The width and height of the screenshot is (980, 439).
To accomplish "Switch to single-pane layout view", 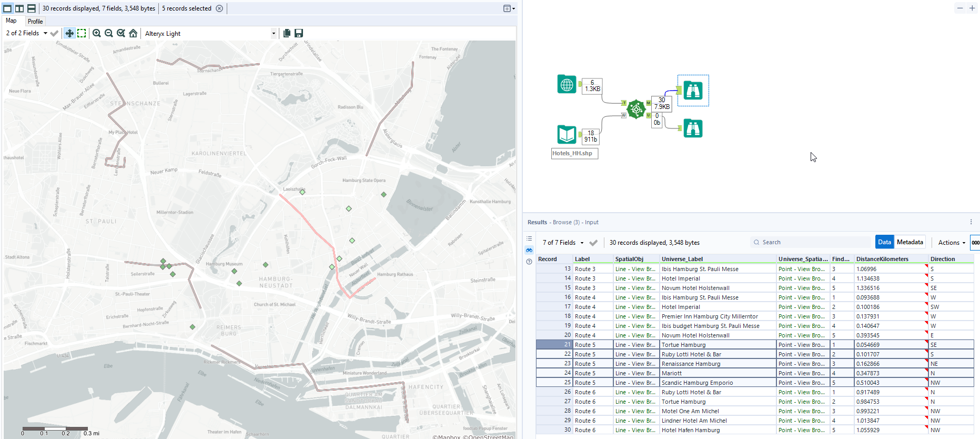I will (7, 8).
